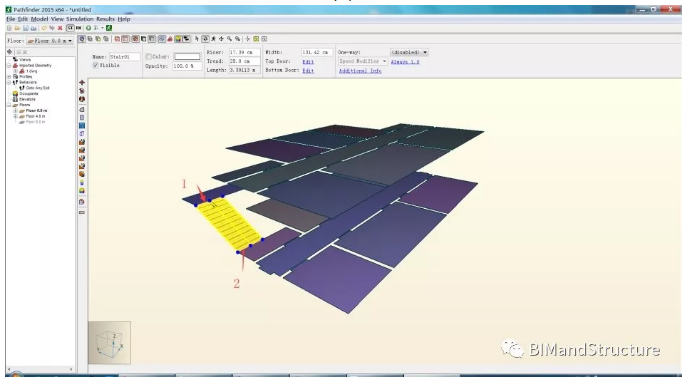Click the green icon ending the main toolbar
The height and width of the screenshot is (382, 687).
coord(109,28)
